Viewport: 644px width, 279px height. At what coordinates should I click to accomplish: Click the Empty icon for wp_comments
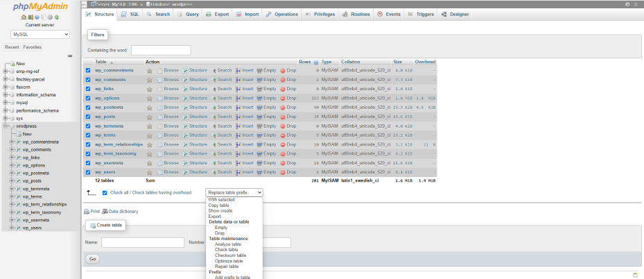tap(259, 80)
